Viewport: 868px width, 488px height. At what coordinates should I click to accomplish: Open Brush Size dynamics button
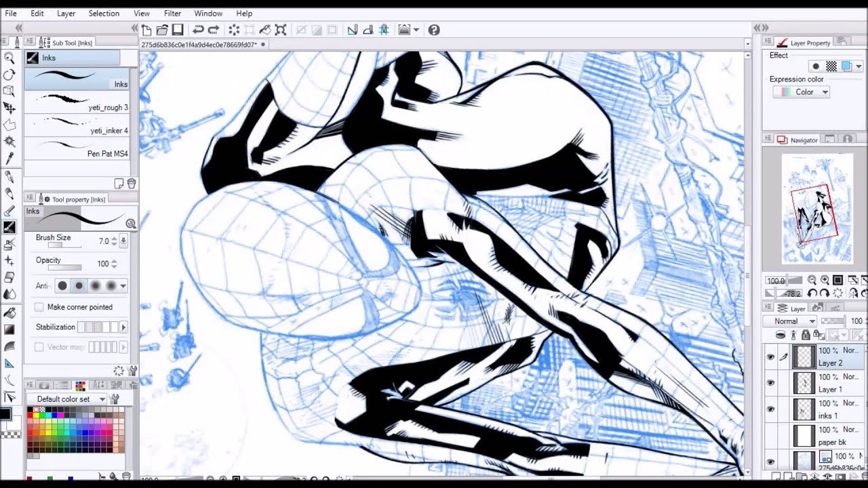tap(123, 241)
